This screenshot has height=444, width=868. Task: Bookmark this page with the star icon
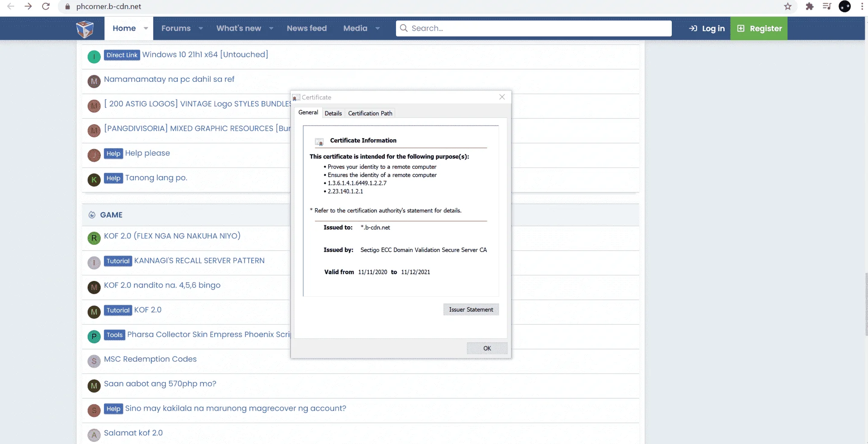point(788,6)
